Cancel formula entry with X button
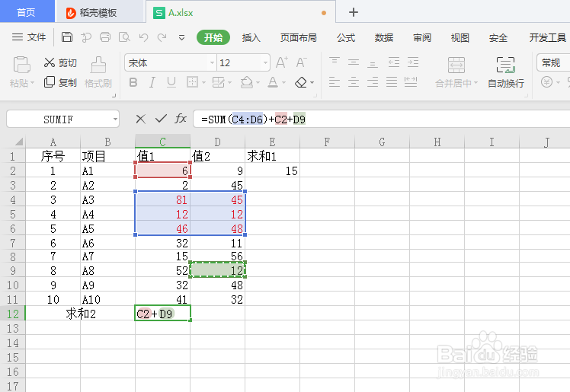 pyautogui.click(x=140, y=119)
